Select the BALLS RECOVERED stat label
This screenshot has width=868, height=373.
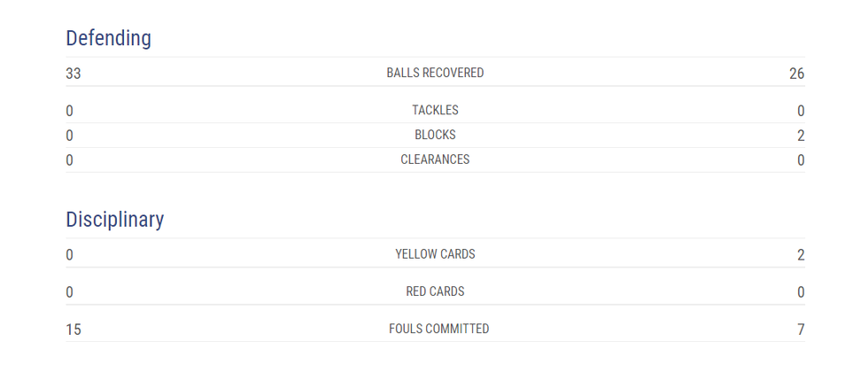pyautogui.click(x=435, y=73)
